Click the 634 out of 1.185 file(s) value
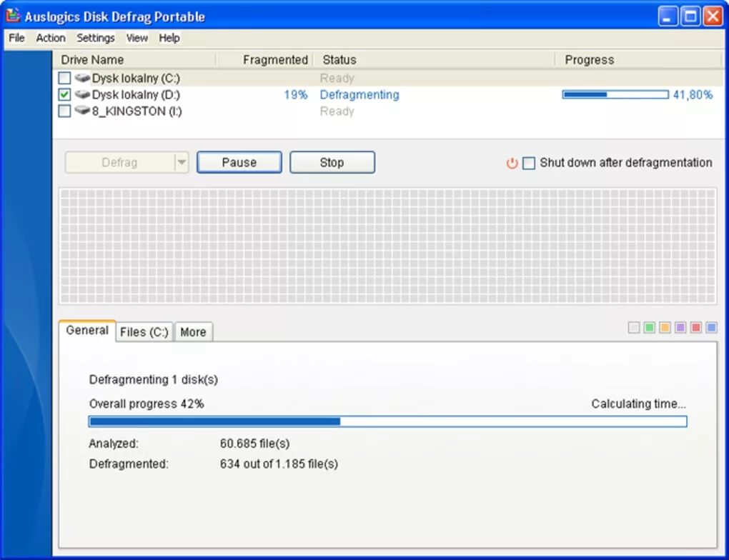Image resolution: width=729 pixels, height=560 pixels. click(x=279, y=464)
